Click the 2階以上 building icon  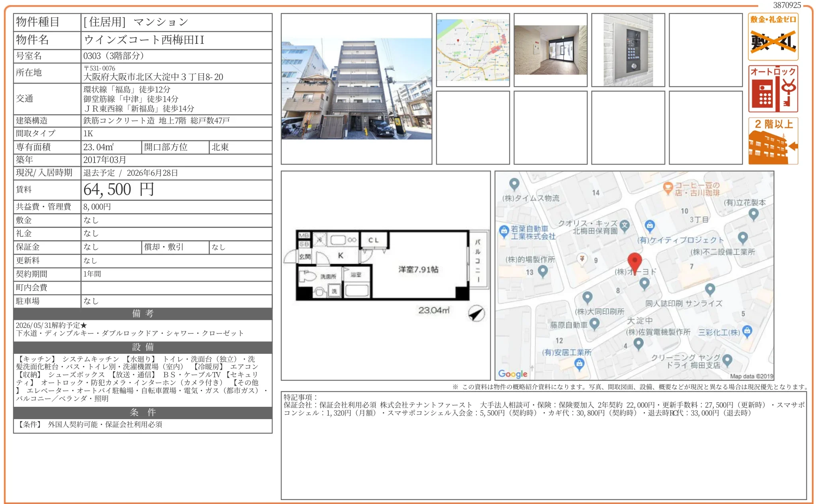point(773,141)
